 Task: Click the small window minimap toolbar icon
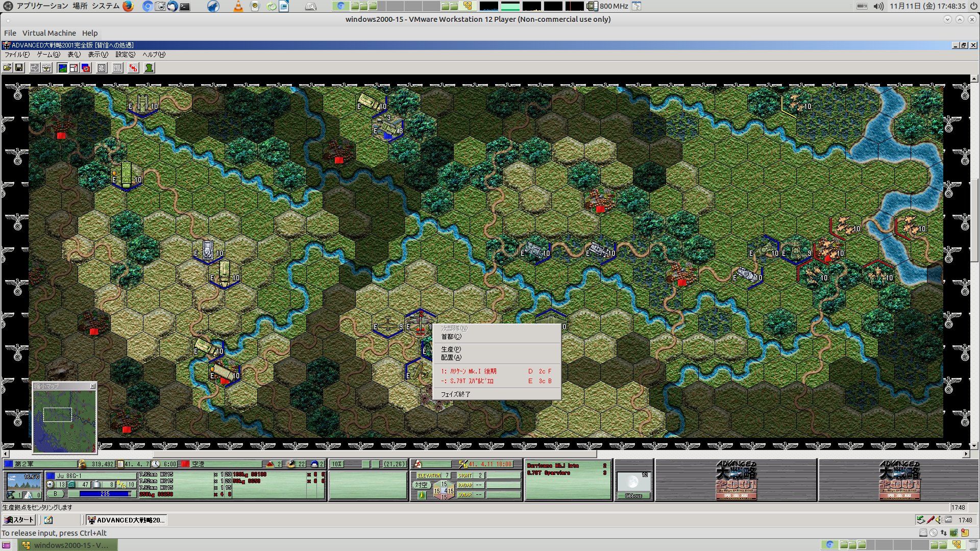[74, 68]
